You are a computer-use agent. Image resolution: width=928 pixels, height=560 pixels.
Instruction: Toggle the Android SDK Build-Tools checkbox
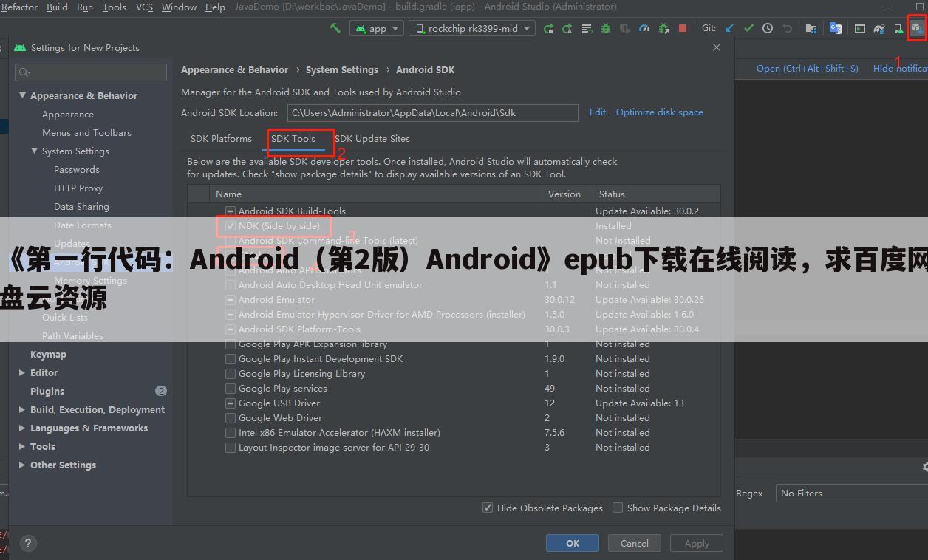pos(231,211)
